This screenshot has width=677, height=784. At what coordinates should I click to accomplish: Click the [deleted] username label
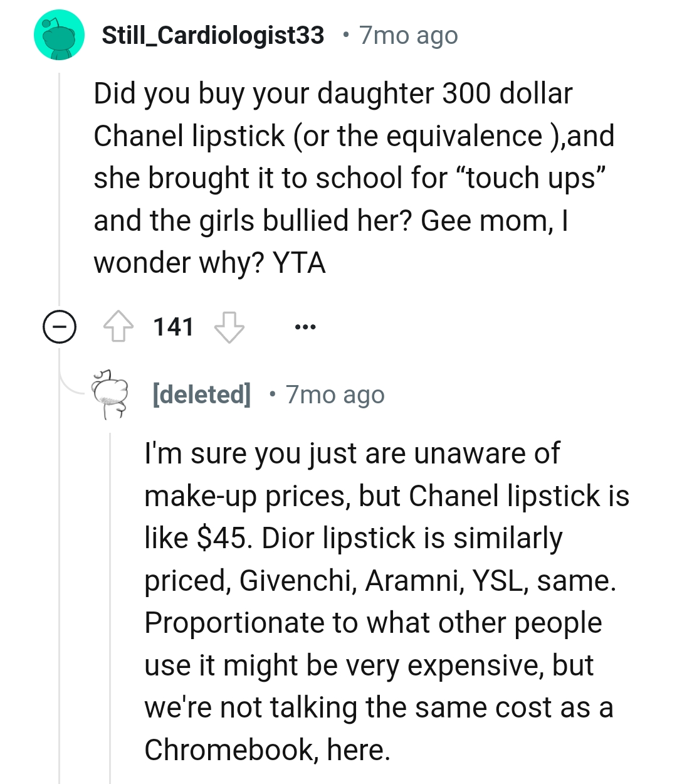(x=201, y=394)
